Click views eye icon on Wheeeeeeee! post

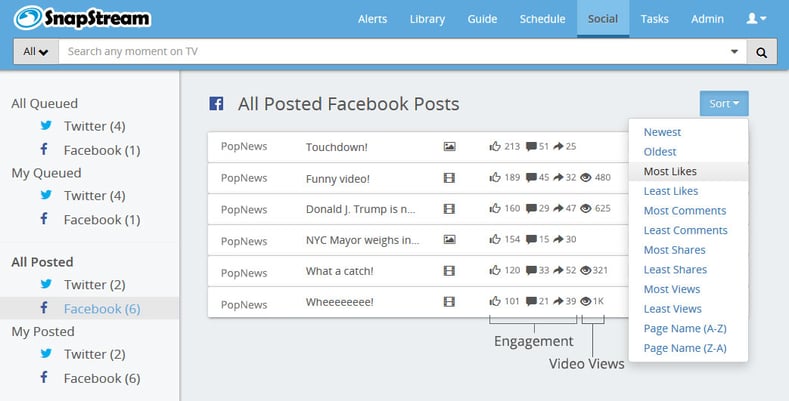coord(586,302)
